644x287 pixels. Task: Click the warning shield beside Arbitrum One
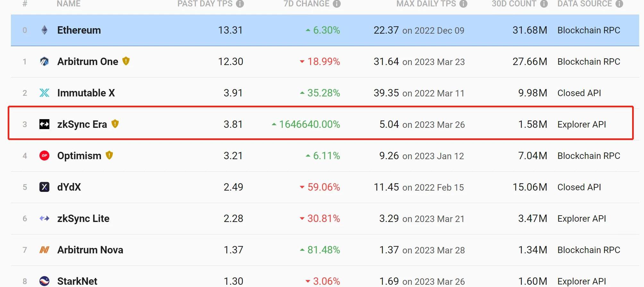126,61
